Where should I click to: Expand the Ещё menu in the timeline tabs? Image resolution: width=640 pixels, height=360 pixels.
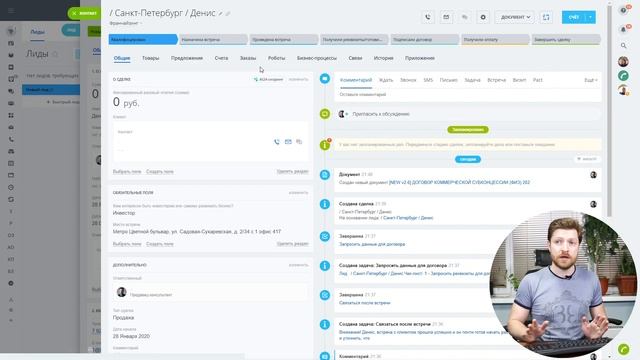[x=591, y=80]
